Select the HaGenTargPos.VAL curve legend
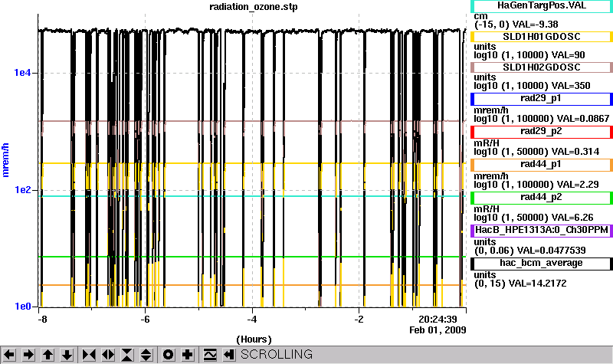Image resolution: width=613 pixels, height=364 pixels. pos(542,5)
